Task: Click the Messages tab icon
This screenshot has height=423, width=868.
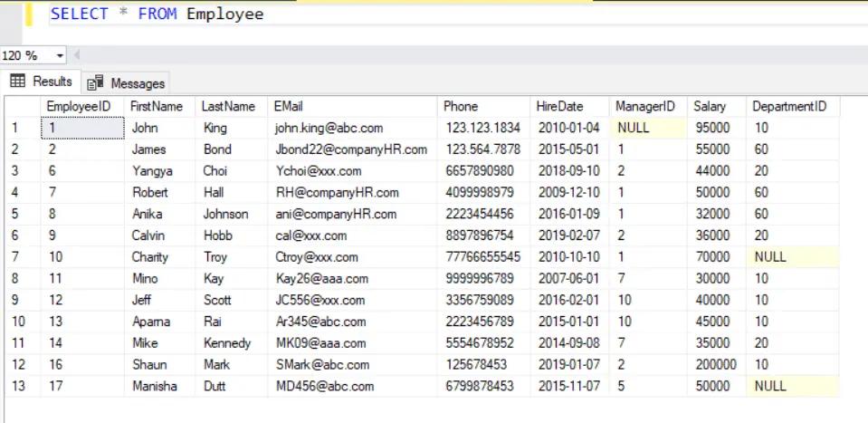Action: [x=96, y=83]
